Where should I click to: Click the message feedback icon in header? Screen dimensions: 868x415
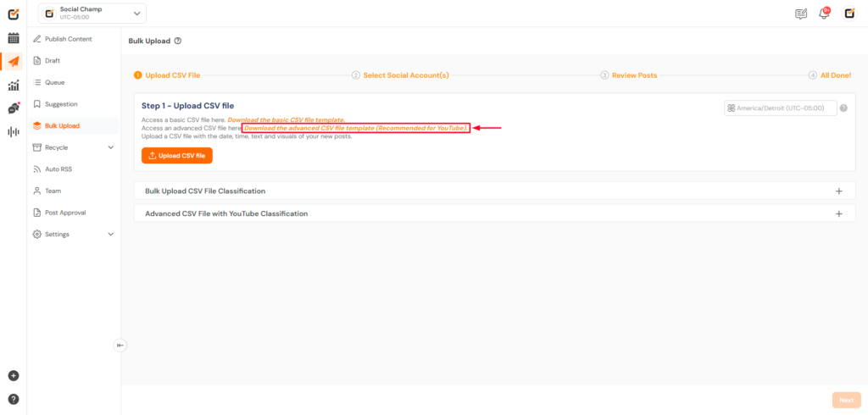tap(801, 14)
